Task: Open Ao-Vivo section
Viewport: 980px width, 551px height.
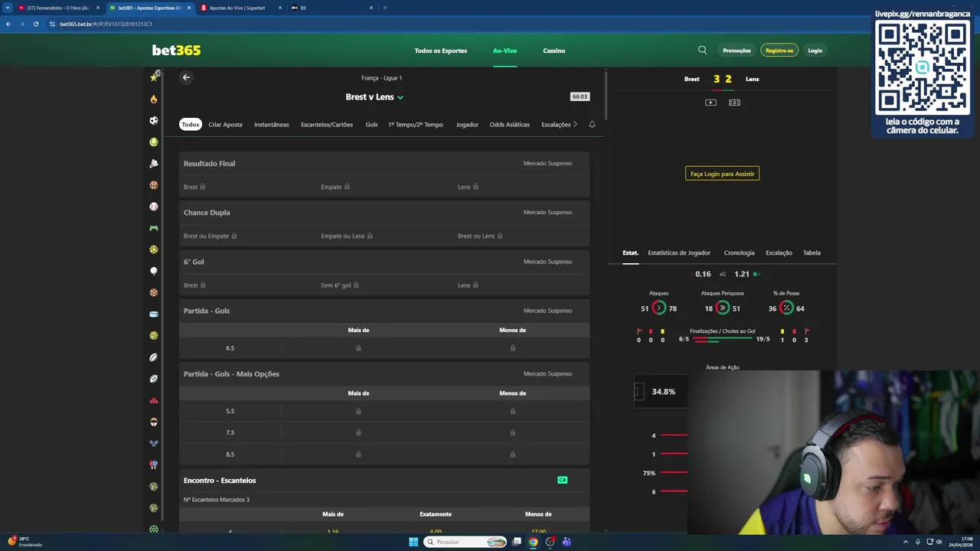Action: coord(505,51)
